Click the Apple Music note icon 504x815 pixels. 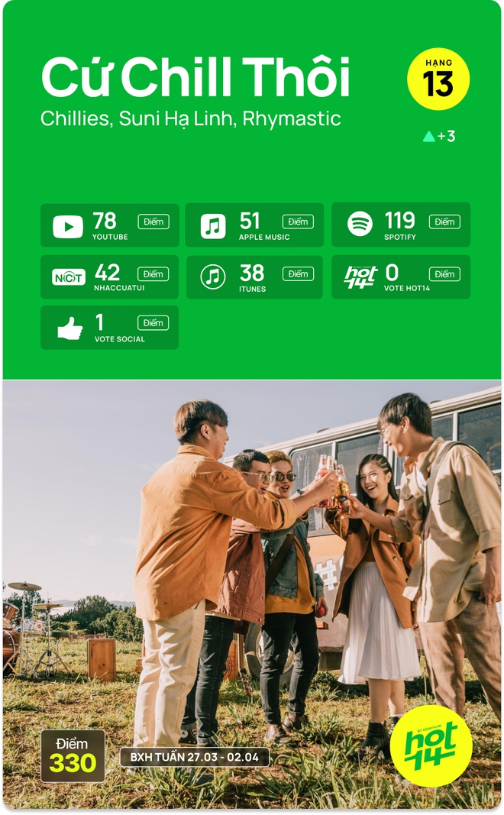tap(213, 227)
